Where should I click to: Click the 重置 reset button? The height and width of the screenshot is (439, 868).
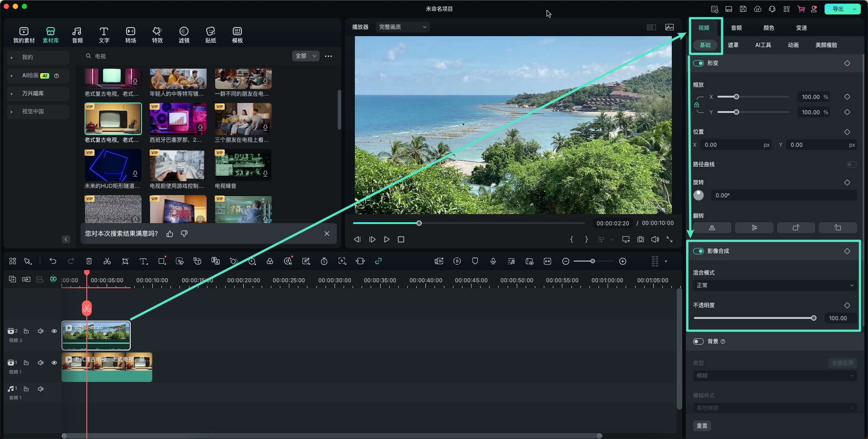[702, 426]
